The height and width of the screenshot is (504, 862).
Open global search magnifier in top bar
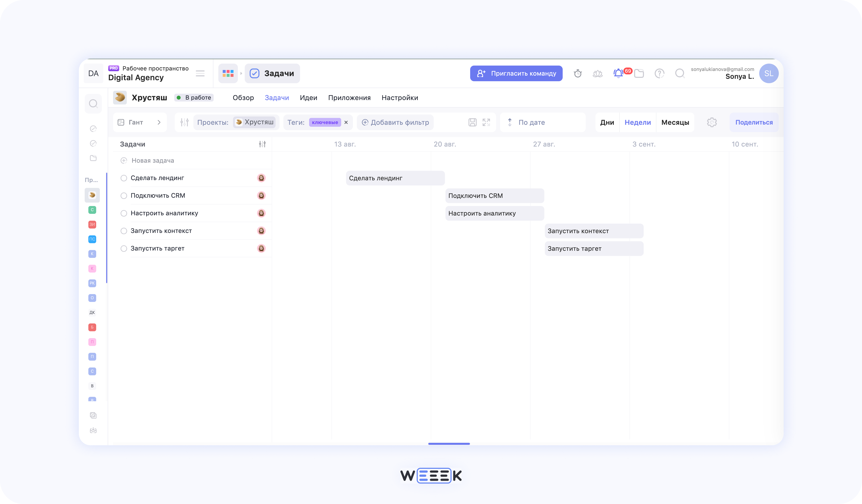(x=680, y=73)
